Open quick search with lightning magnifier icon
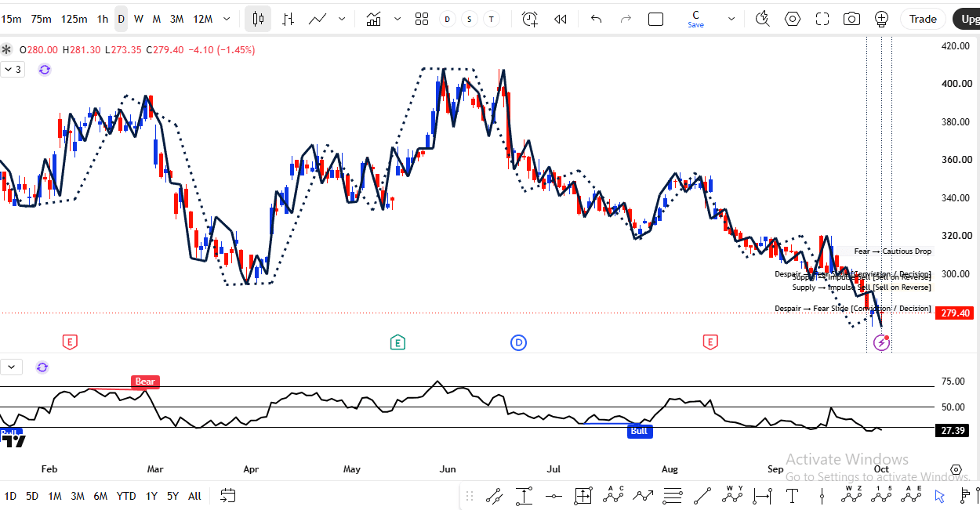Image resolution: width=980 pixels, height=510 pixels. pyautogui.click(x=762, y=19)
